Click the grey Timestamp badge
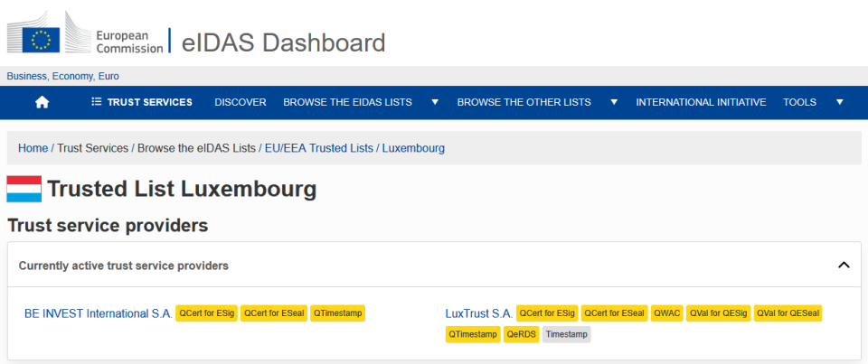 pyautogui.click(x=566, y=334)
